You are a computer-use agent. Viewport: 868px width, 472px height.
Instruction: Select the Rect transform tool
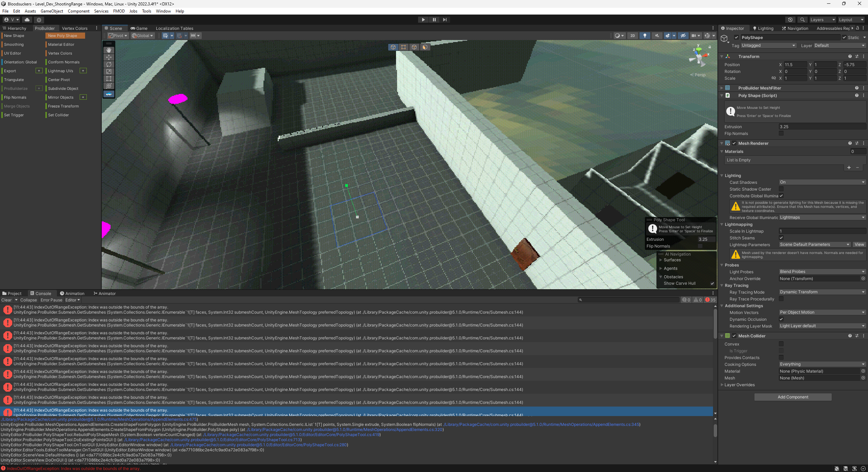tap(109, 79)
